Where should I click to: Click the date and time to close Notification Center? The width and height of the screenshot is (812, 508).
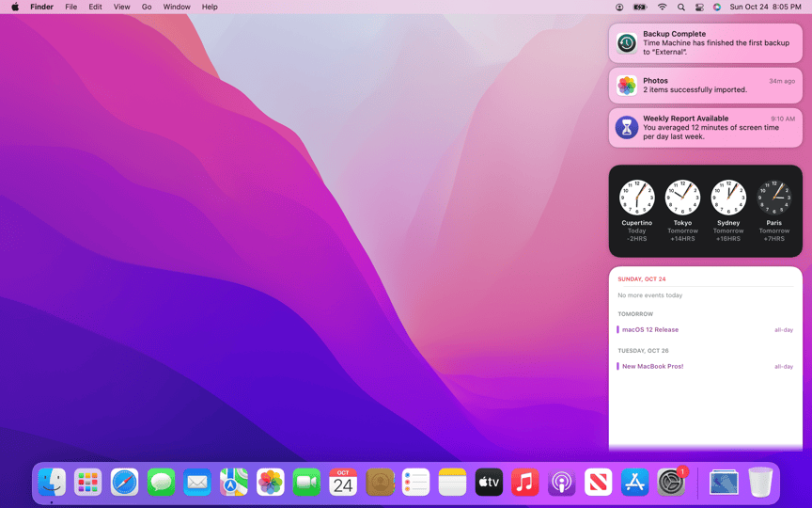pyautogui.click(x=765, y=7)
